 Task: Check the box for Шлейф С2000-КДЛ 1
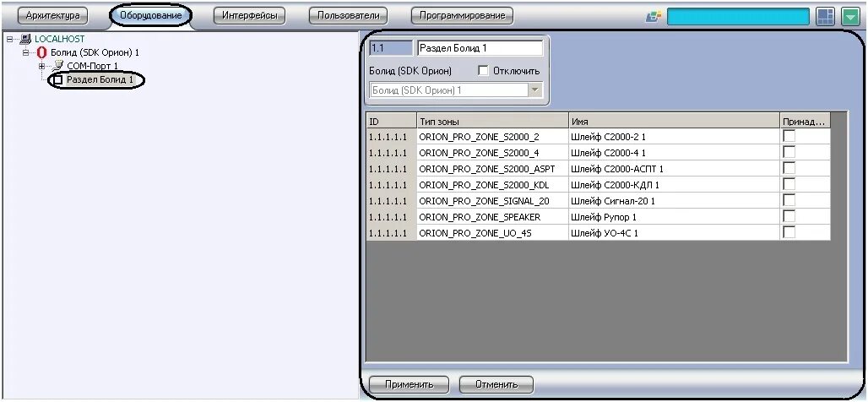pos(789,184)
